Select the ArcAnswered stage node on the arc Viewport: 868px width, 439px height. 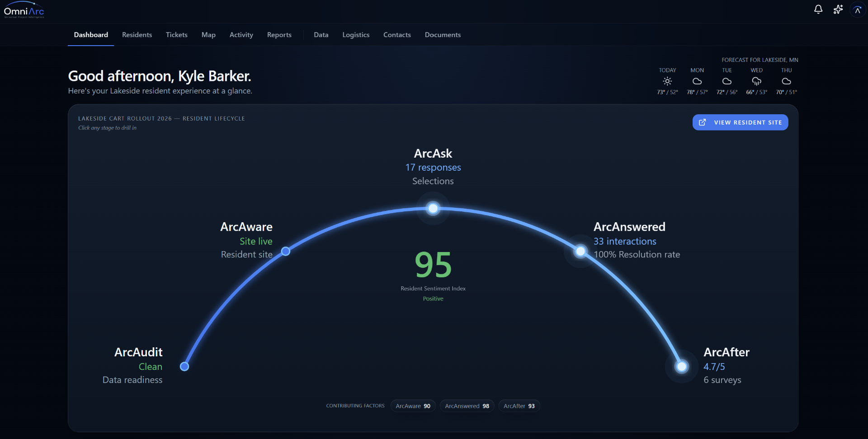tap(580, 251)
